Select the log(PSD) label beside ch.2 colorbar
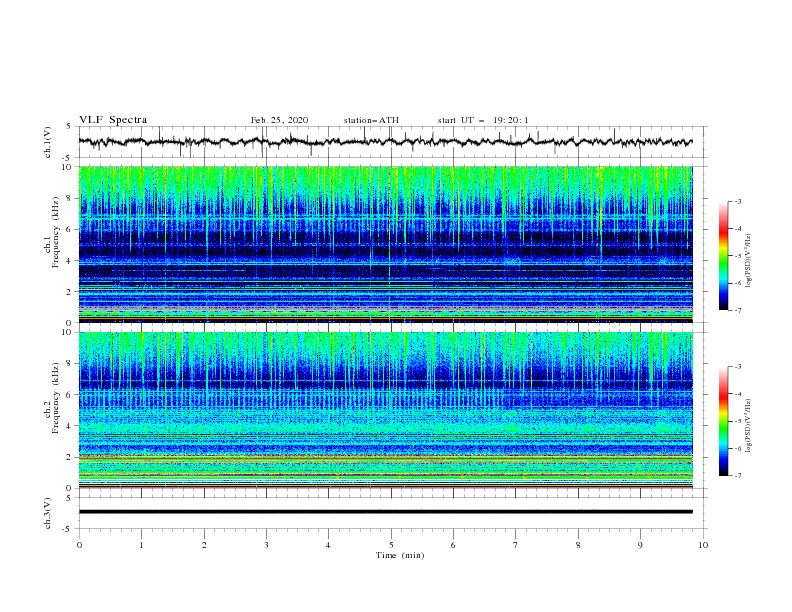Screen dimensions: 792x612 pyautogui.click(x=748, y=426)
